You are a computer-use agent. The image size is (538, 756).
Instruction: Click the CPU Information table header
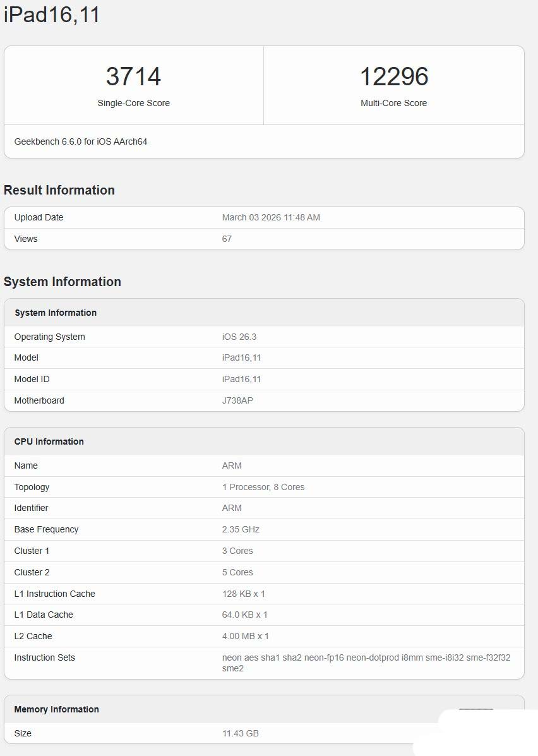click(x=49, y=441)
